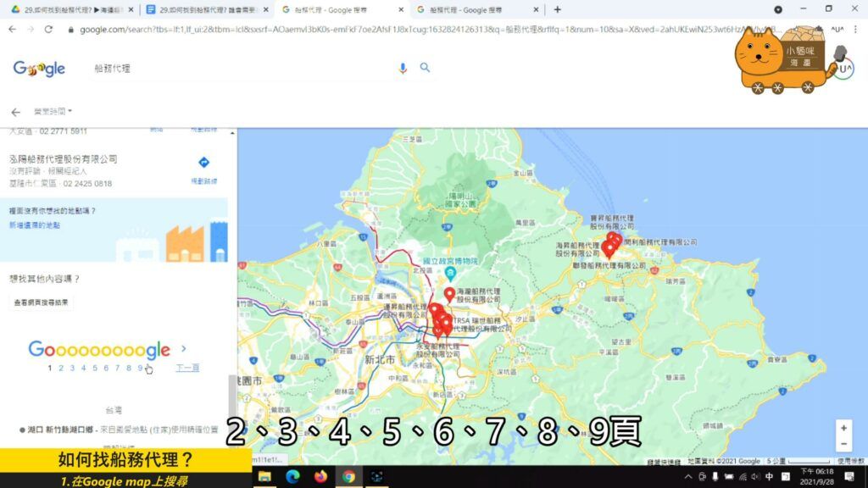
Task: Zoom in on the map
Action: [843, 428]
